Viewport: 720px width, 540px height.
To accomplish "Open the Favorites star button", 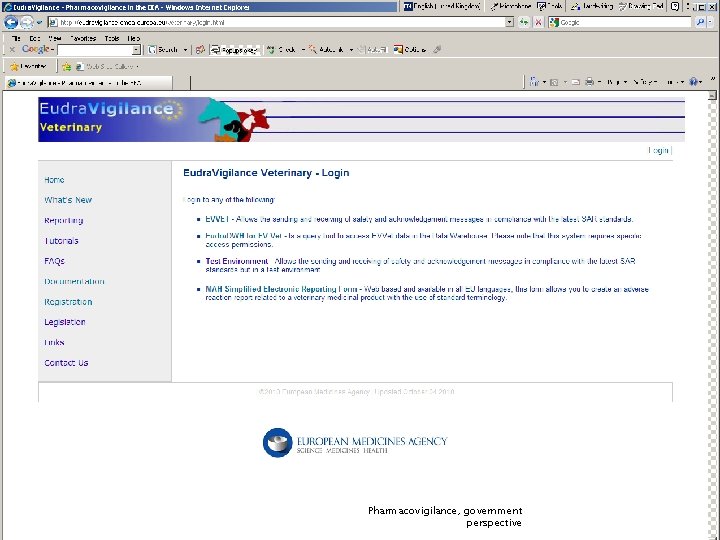I will pyautogui.click(x=28, y=67).
